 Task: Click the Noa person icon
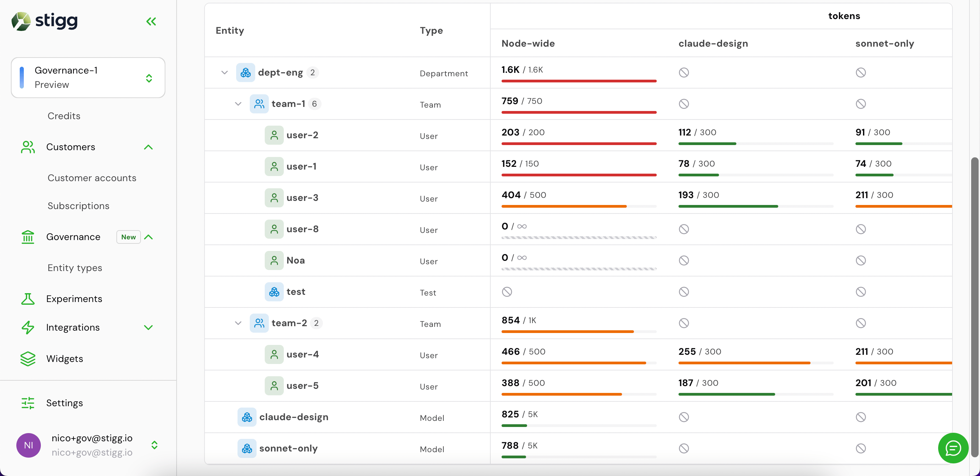[274, 260]
